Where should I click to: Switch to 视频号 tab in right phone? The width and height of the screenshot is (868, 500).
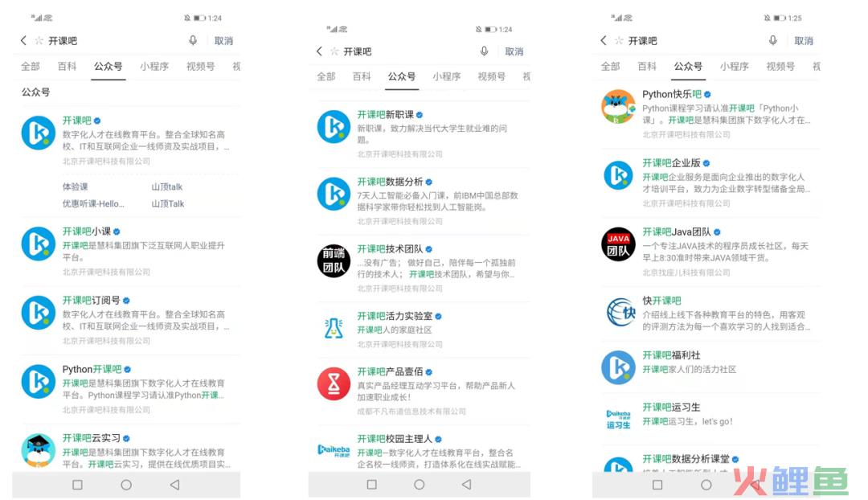pos(780,67)
